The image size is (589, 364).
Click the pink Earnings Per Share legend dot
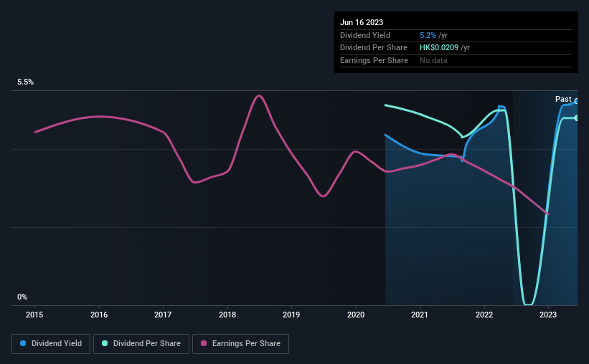[204, 344]
